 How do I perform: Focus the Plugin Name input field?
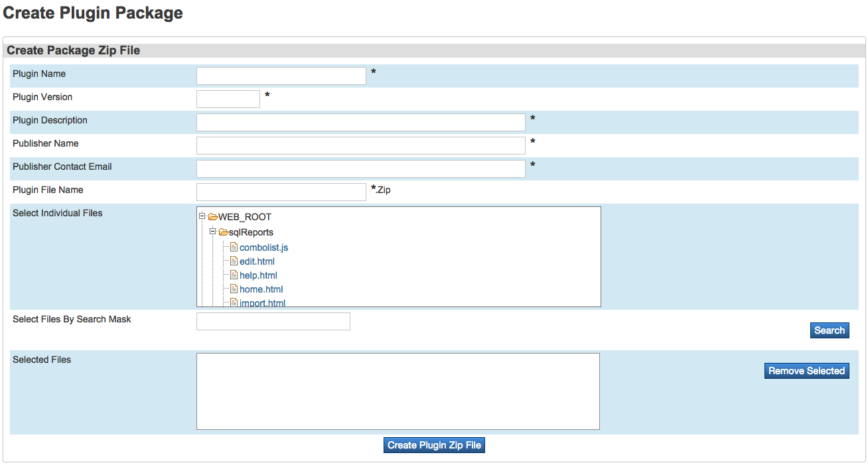281,76
